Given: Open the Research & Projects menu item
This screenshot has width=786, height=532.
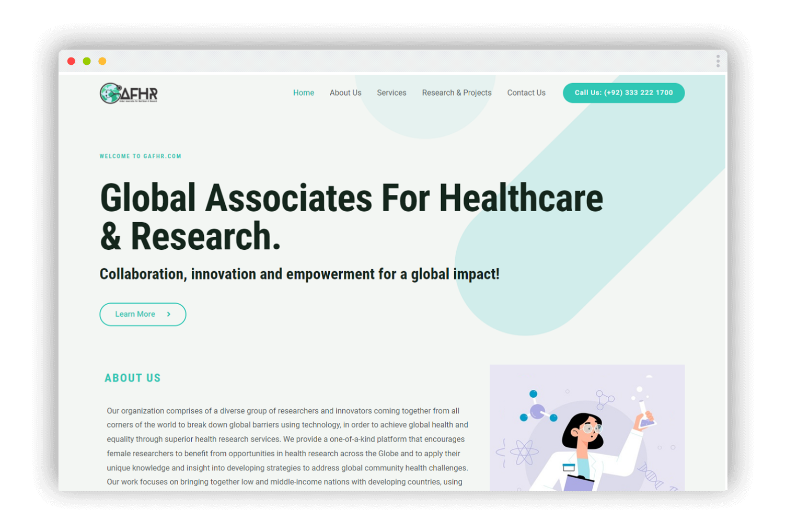Looking at the screenshot, I should pos(456,92).
